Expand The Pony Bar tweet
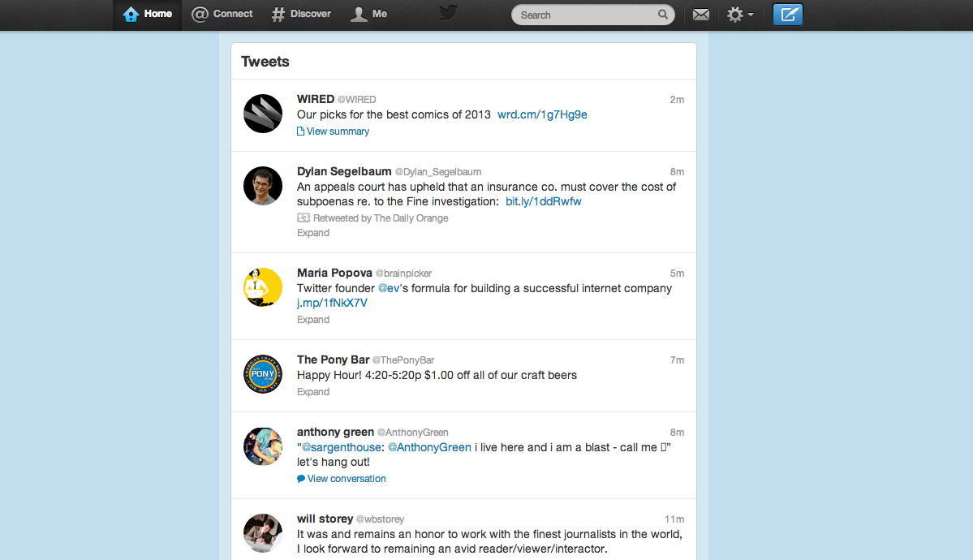The width and height of the screenshot is (973, 560). pos(312,392)
